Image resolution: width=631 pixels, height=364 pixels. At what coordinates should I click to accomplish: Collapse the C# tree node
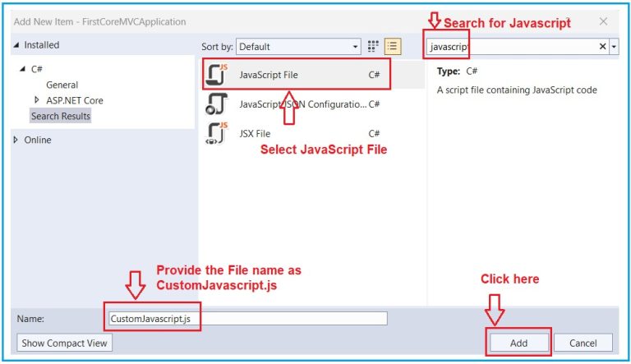pyautogui.click(x=22, y=69)
